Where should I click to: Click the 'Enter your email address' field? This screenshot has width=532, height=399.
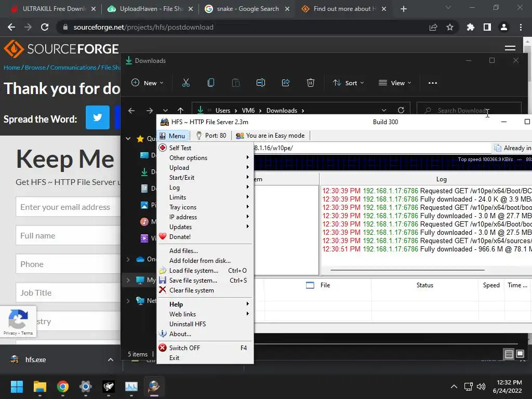[x=68, y=207]
